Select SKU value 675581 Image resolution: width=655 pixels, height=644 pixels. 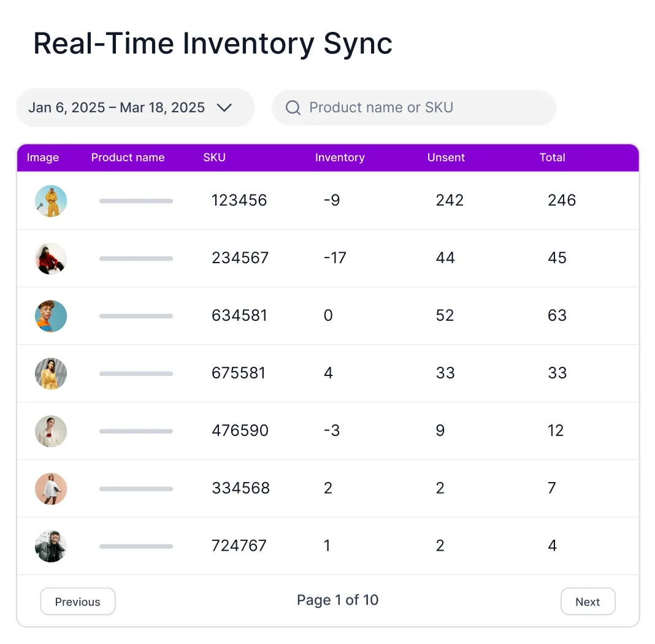point(239,374)
